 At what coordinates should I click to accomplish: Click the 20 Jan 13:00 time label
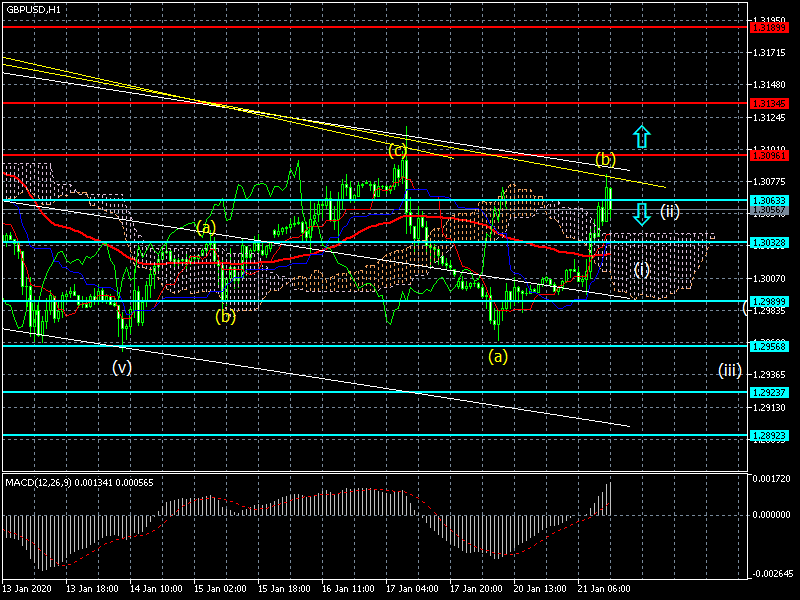540,589
